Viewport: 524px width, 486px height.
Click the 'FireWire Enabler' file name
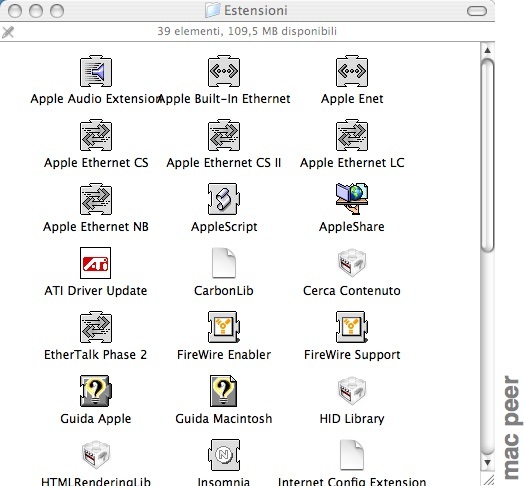tap(224, 355)
